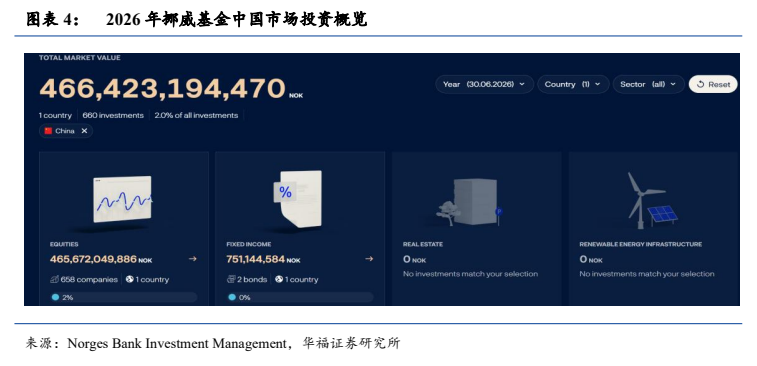Click the Fixed Income percent document illustration
Image resolution: width=757 pixels, height=366 pixels.
[298, 198]
